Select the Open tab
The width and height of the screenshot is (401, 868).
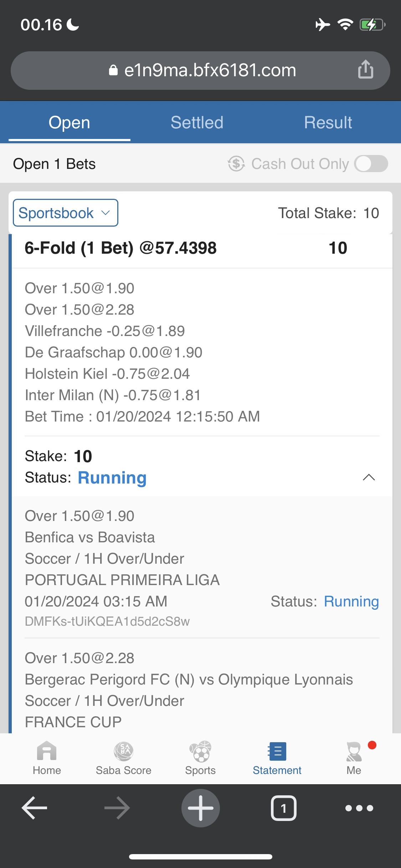click(70, 123)
